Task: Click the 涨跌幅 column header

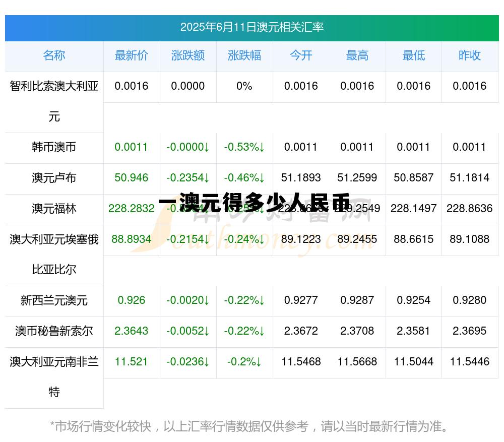Action: tap(244, 56)
